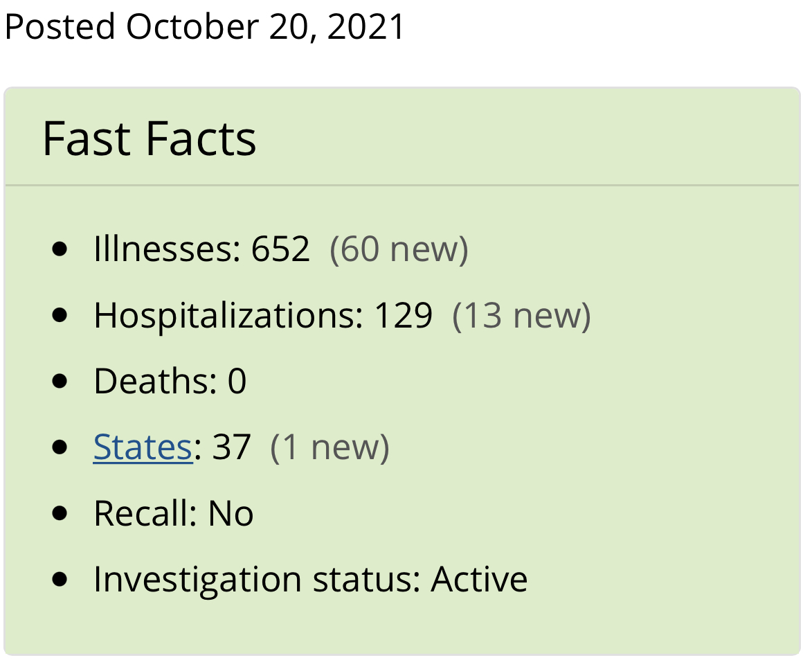The height and width of the screenshot is (660, 812).
Task: Click the word Active in investigation status
Action: 480,579
